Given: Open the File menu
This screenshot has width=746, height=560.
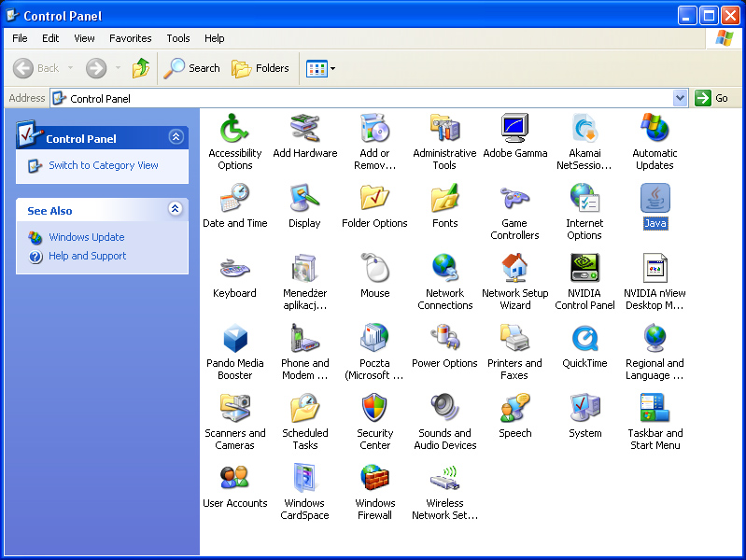Looking at the screenshot, I should pos(20,38).
